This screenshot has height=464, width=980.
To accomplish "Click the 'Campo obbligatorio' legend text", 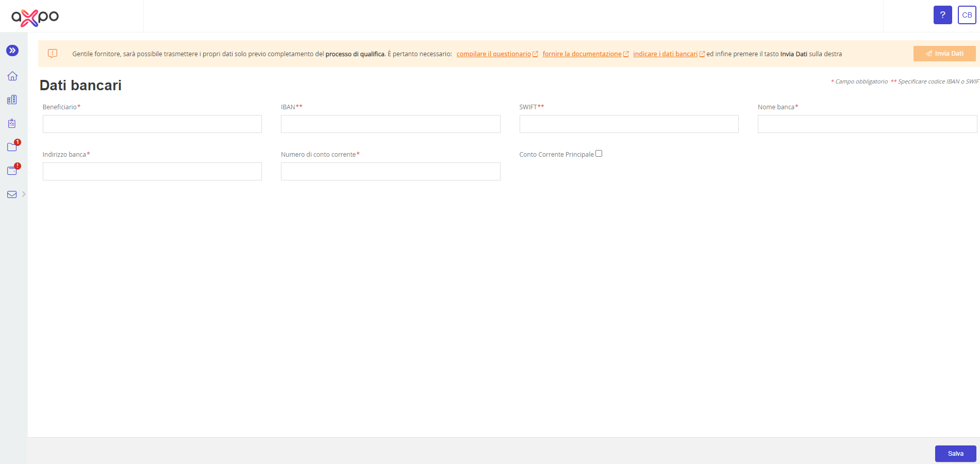I will coord(861,81).
